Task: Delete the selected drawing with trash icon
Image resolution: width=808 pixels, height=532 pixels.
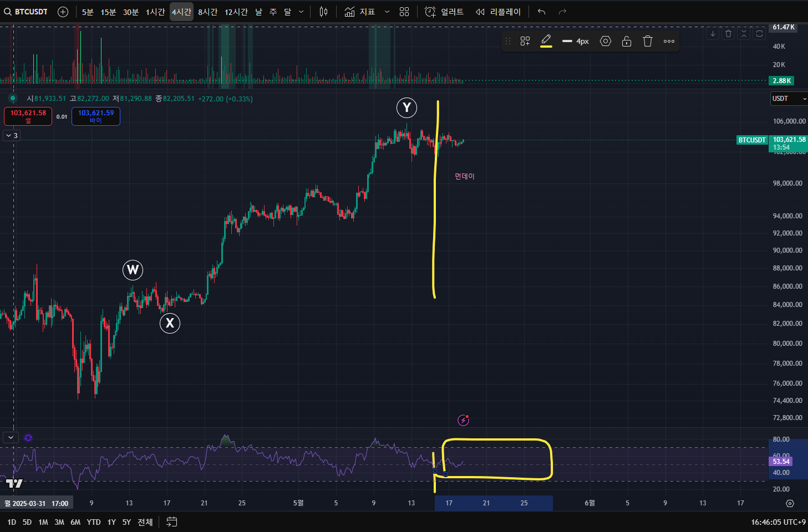Action: pos(648,41)
